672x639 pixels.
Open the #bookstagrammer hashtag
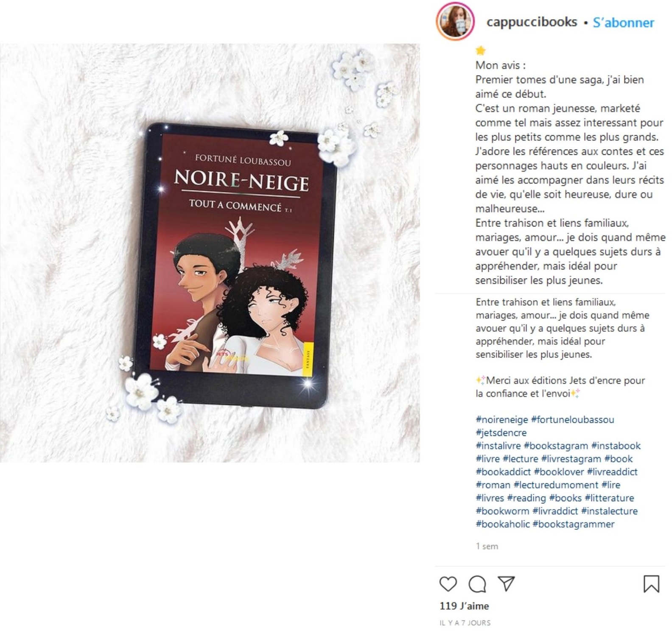point(574,524)
